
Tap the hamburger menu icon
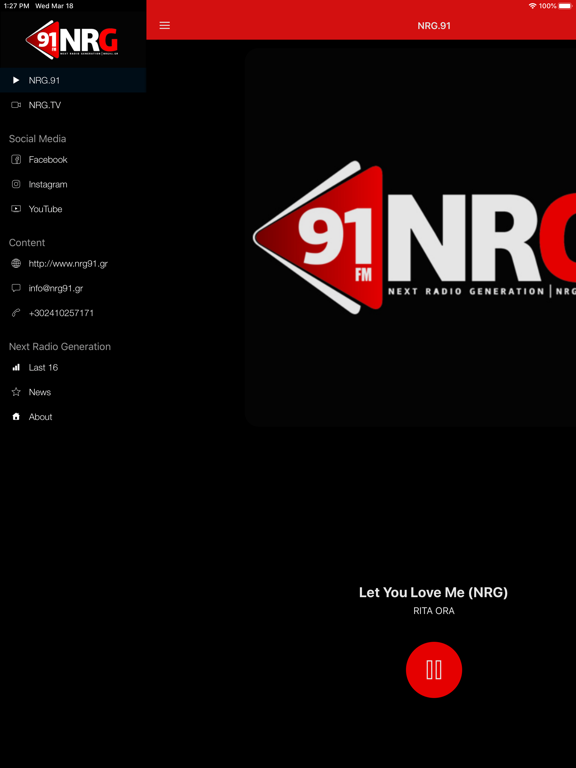click(165, 25)
